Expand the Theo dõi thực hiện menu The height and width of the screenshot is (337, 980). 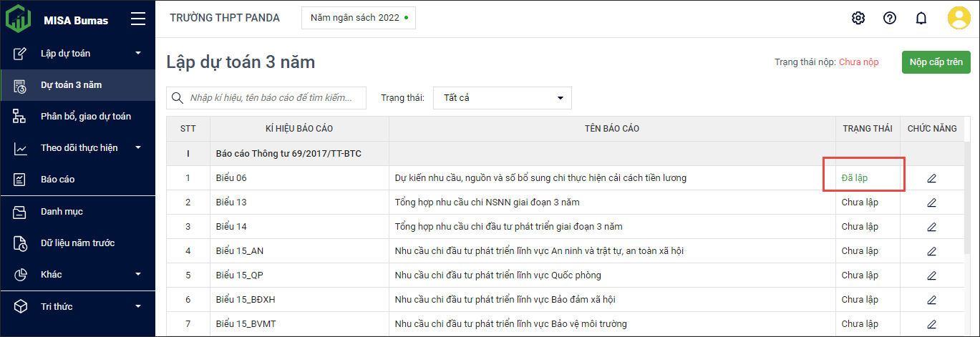77,148
